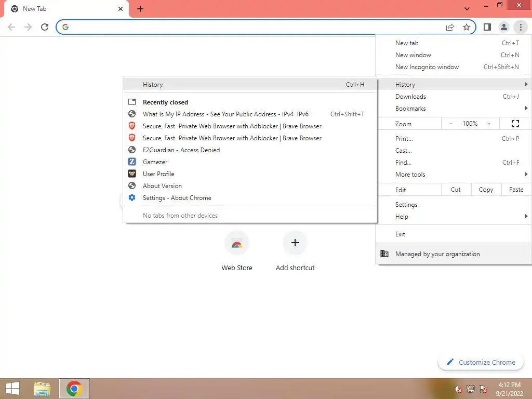Image resolution: width=532 pixels, height=399 pixels.
Task: Reopen second Brave Browser entry
Action: pos(250,138)
